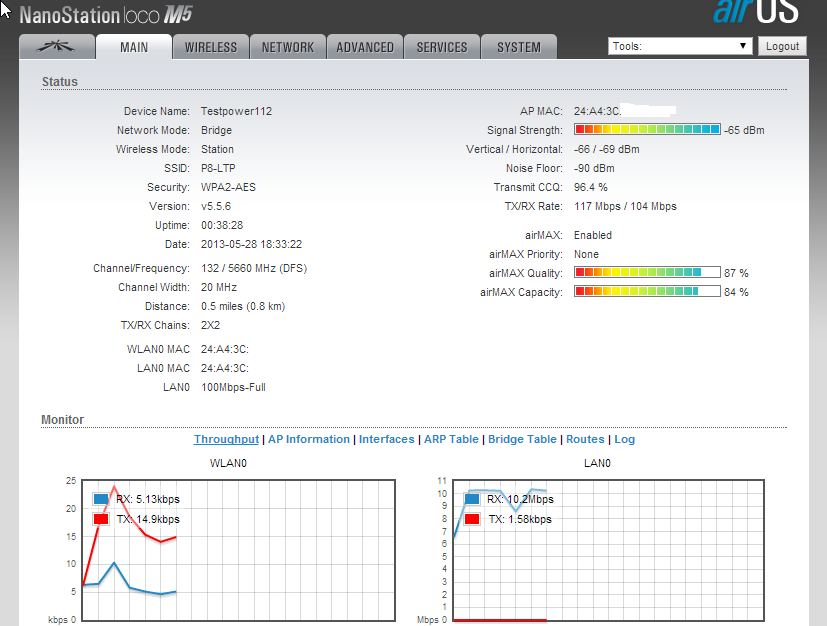Click the Signal Strength bar
This screenshot has width=827, height=626.
pyautogui.click(x=647, y=129)
